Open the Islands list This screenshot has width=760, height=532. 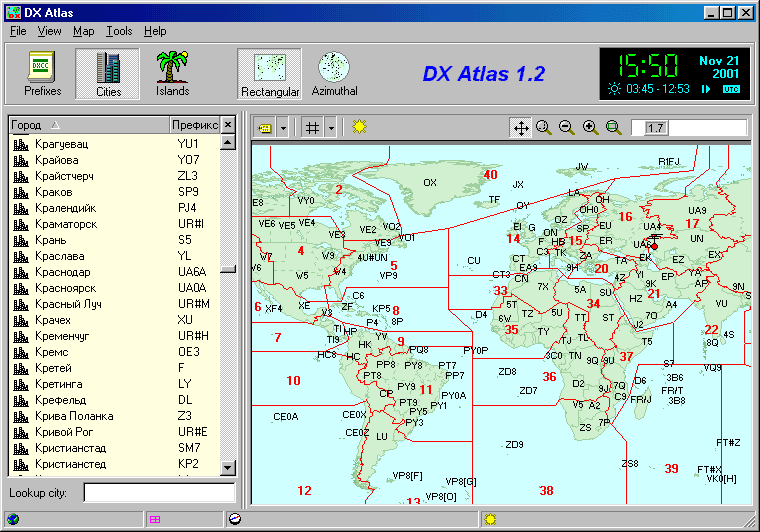coord(172,74)
